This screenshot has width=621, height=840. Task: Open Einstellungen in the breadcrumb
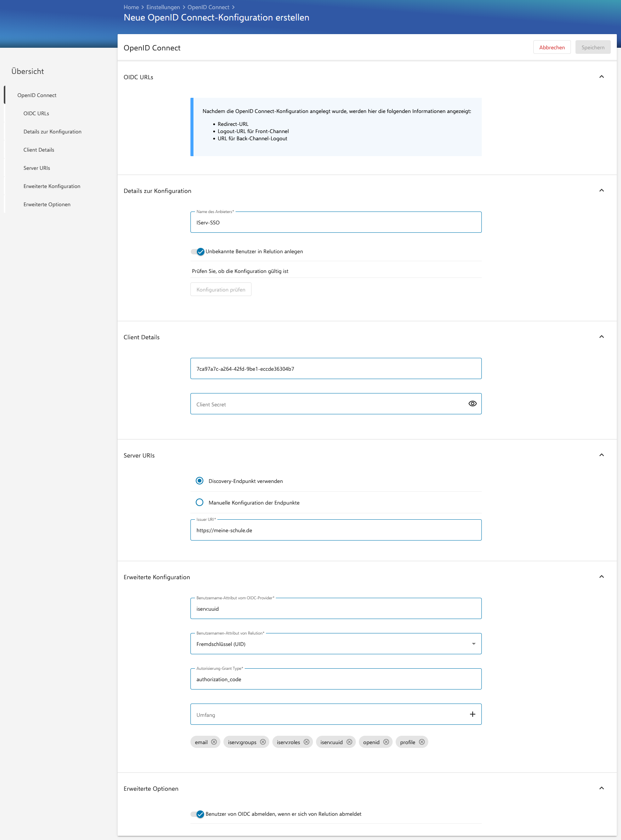click(x=163, y=7)
